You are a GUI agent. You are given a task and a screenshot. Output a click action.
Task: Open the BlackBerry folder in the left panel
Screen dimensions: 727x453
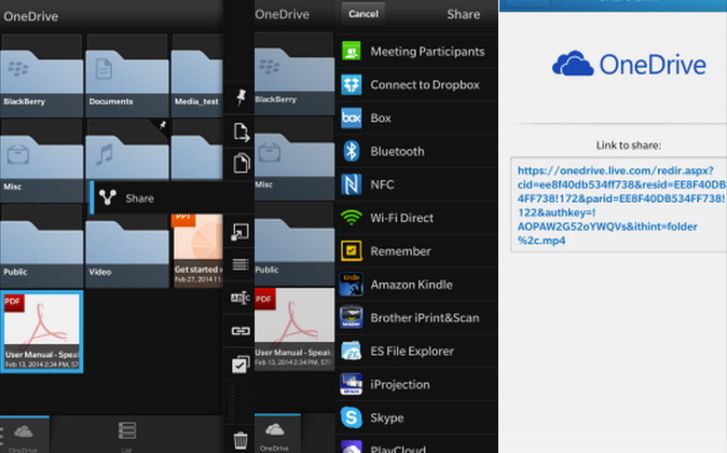(42, 72)
